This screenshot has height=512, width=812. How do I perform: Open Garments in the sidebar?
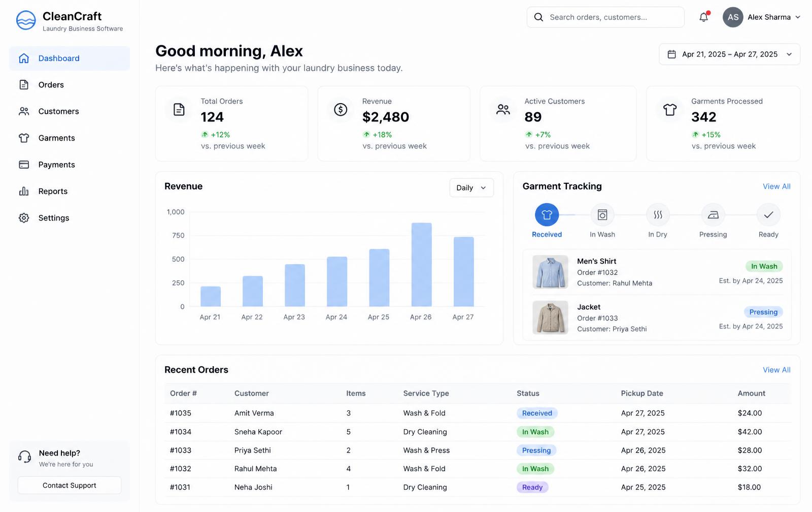point(70,138)
